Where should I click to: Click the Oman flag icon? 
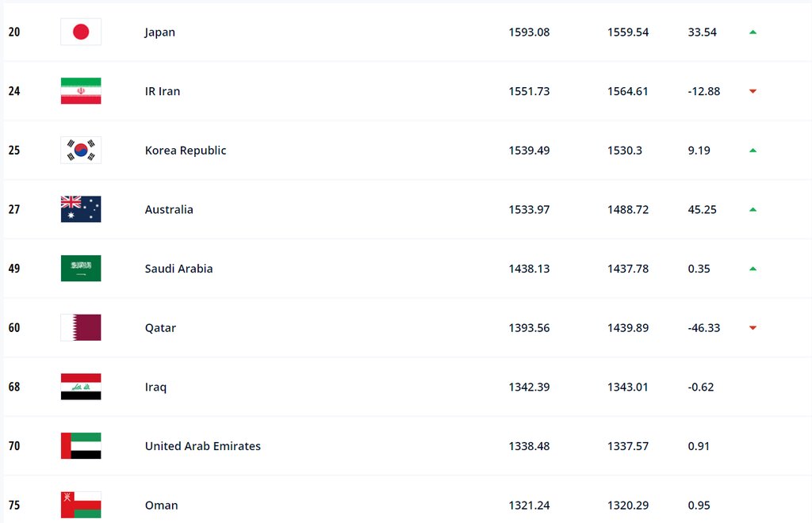click(81, 505)
